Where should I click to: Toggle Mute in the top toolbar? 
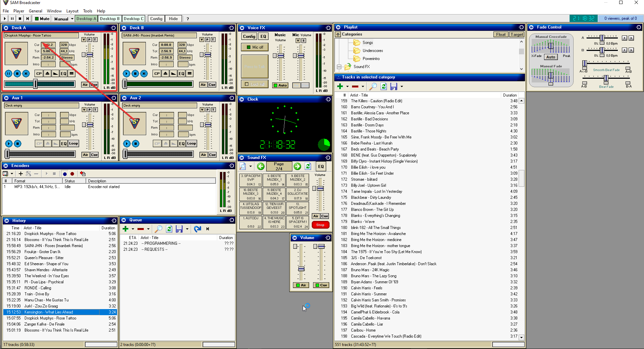(x=42, y=19)
